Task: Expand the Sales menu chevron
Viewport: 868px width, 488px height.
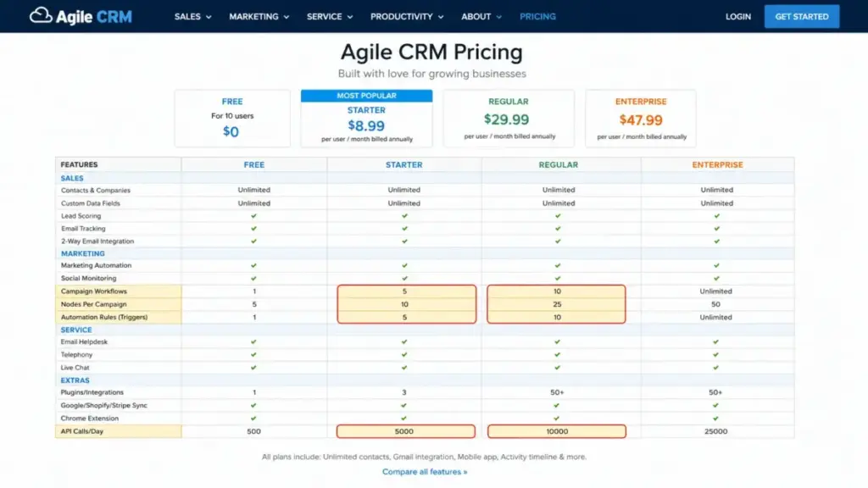Action: point(209,17)
